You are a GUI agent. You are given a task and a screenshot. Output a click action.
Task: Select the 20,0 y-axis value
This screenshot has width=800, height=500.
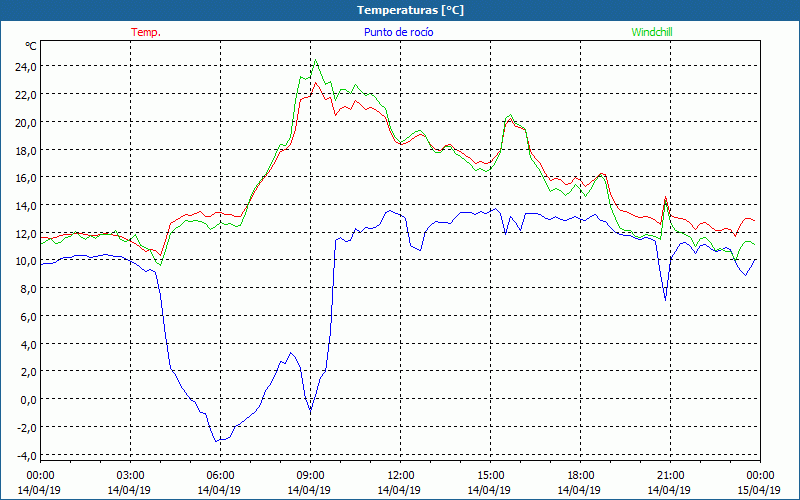[26, 122]
